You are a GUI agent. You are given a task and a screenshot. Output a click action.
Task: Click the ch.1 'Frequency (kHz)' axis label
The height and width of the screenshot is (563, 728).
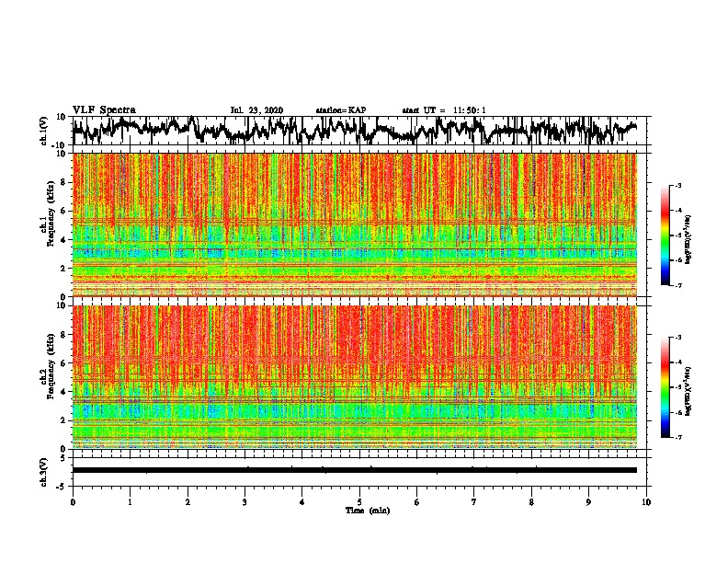[51, 213]
